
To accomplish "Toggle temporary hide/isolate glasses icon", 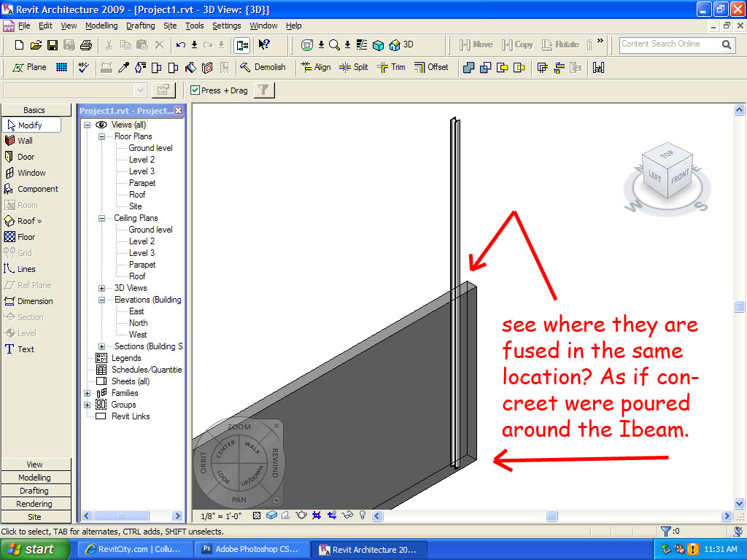I will point(347,516).
